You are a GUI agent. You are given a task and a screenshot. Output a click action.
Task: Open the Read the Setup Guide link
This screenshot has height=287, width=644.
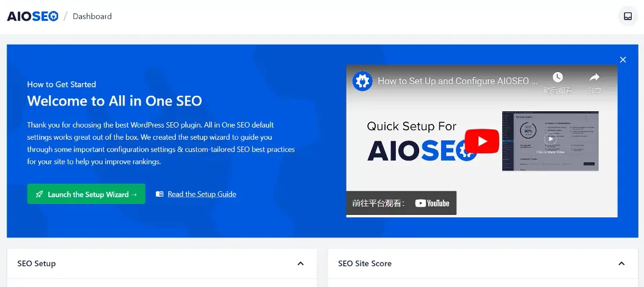coord(202,194)
